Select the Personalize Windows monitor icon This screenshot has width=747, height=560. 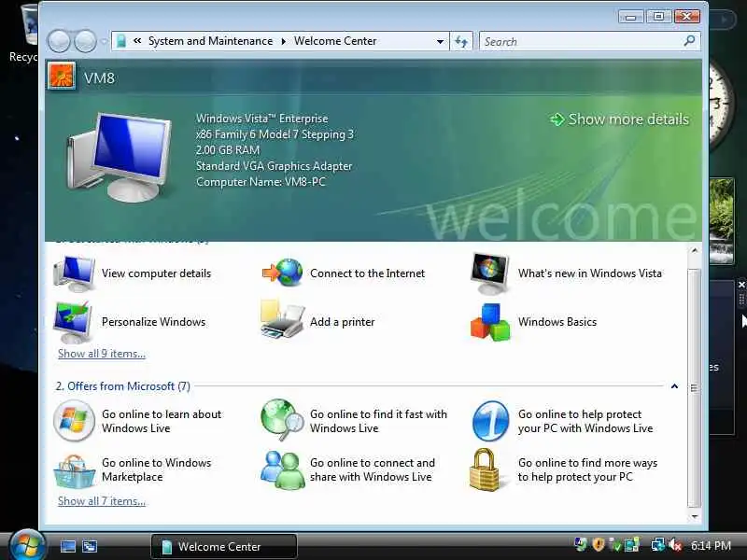pyautogui.click(x=73, y=322)
